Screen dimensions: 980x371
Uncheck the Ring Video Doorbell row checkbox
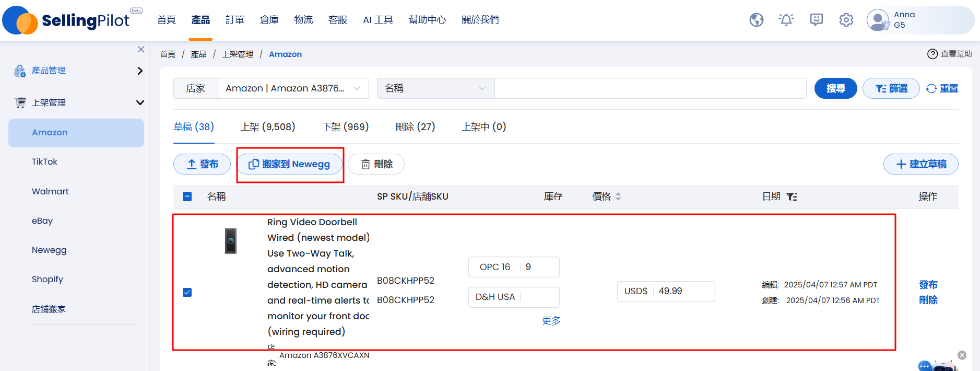[187, 292]
